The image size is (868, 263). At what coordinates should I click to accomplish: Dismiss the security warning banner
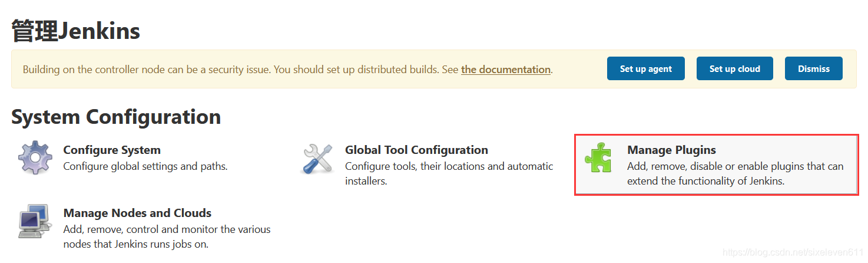814,68
